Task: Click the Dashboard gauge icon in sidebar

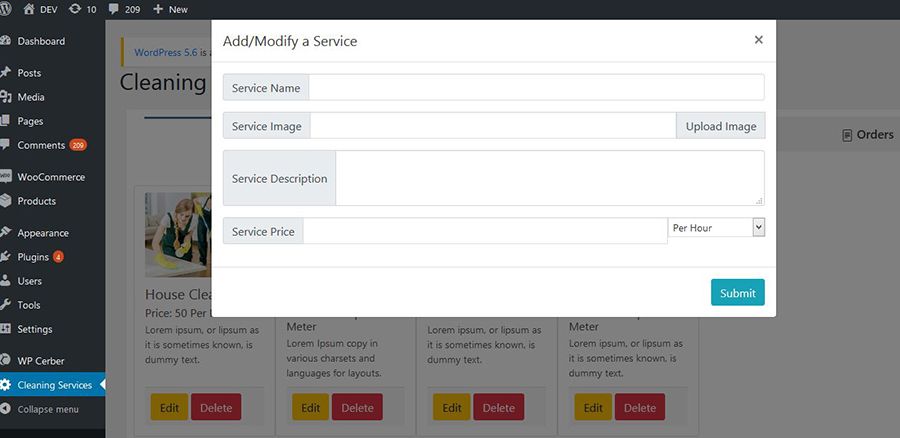Action: click(6, 41)
